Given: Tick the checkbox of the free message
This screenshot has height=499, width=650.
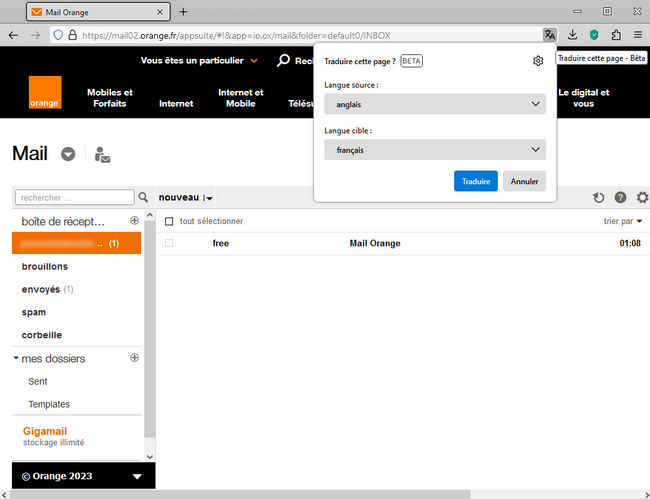Looking at the screenshot, I should click(169, 243).
